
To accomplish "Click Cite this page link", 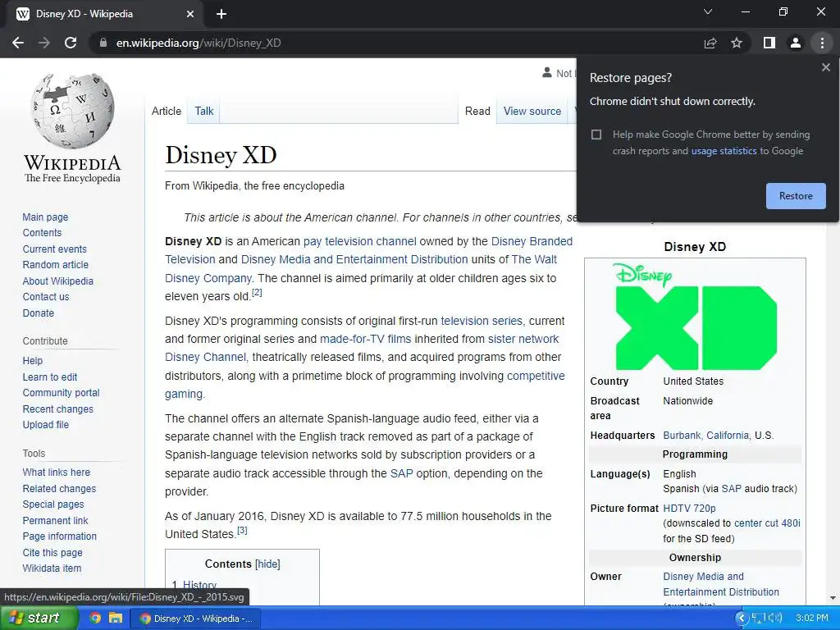I will tap(52, 552).
